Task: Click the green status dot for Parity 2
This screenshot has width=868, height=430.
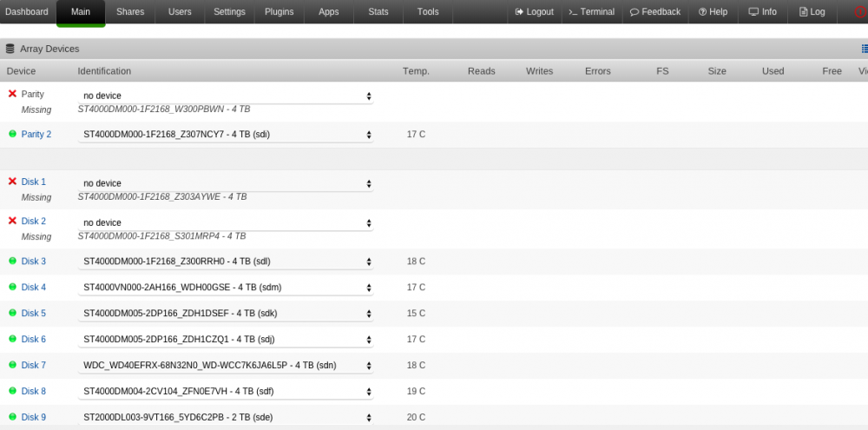Action: [13, 134]
